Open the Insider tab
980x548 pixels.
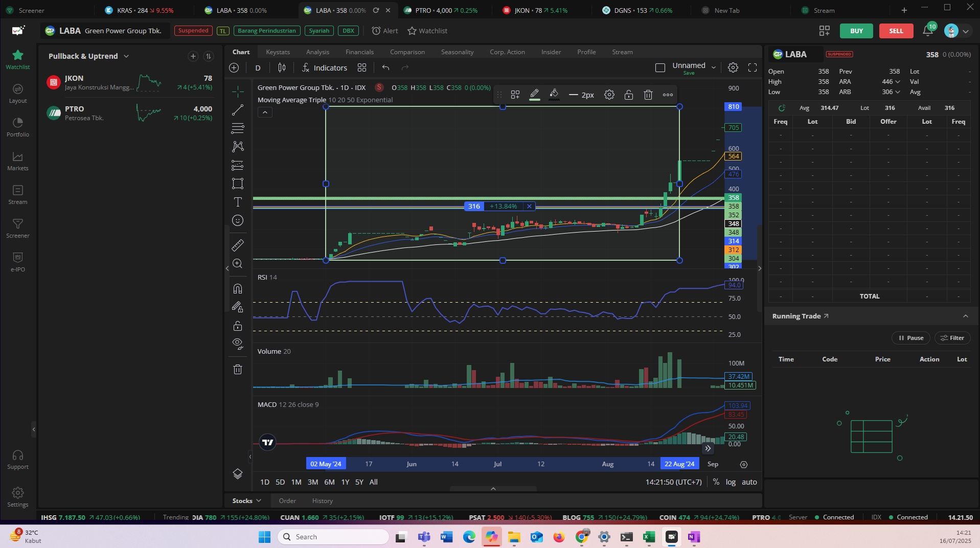tap(551, 52)
